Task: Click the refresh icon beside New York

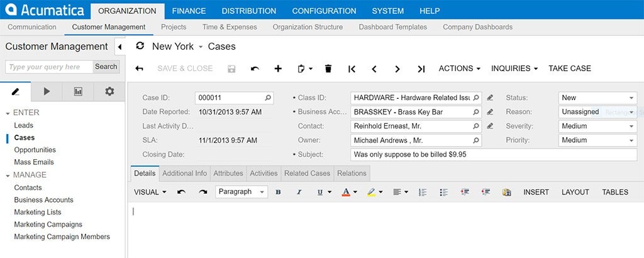Action: point(140,46)
